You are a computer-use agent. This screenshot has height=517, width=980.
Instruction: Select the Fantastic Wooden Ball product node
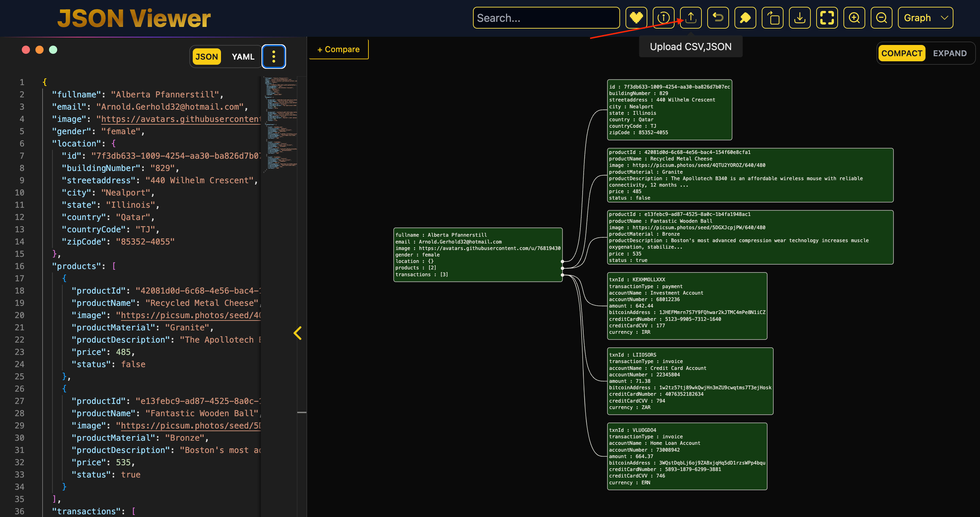750,237
